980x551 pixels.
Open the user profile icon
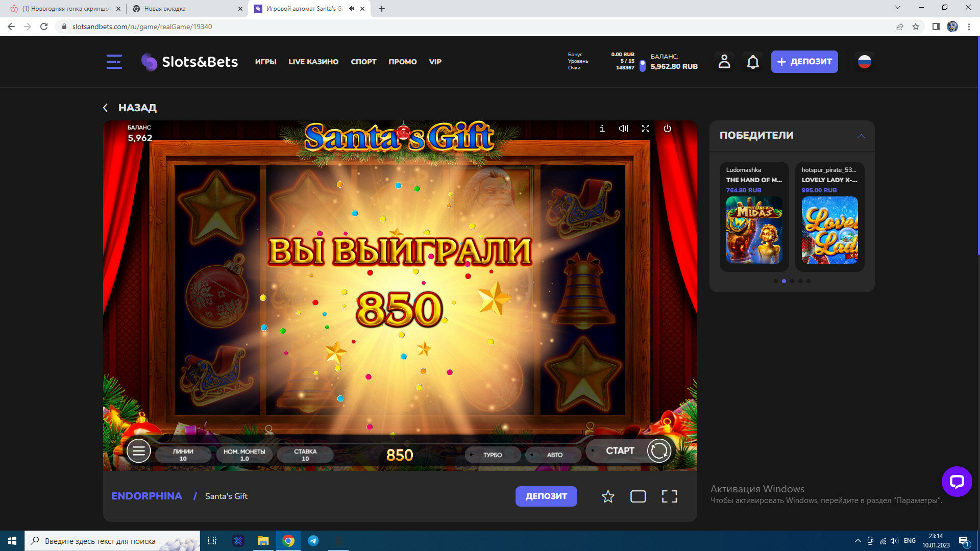pos(724,62)
